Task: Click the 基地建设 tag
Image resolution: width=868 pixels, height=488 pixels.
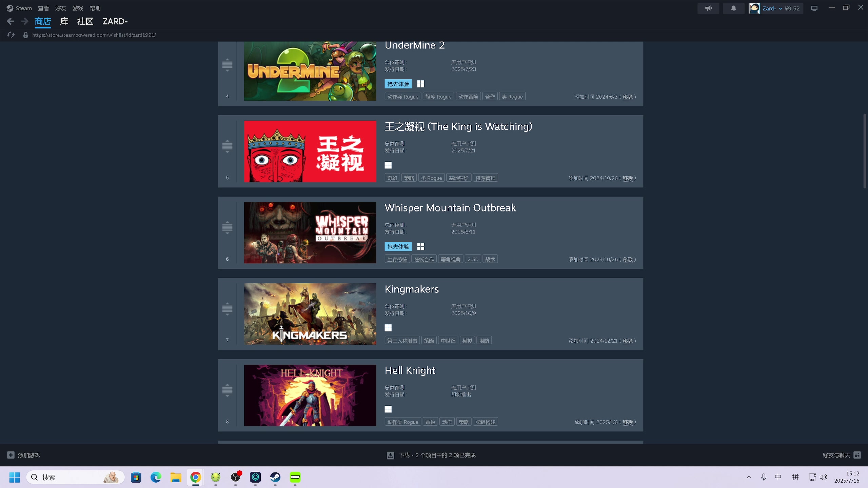Action: (459, 178)
